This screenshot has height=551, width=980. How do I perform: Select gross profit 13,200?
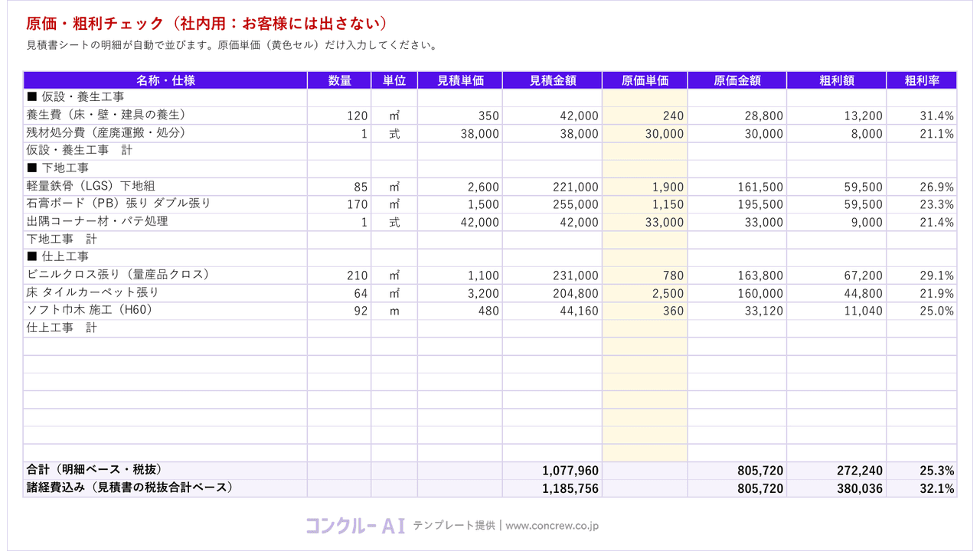[836, 116]
